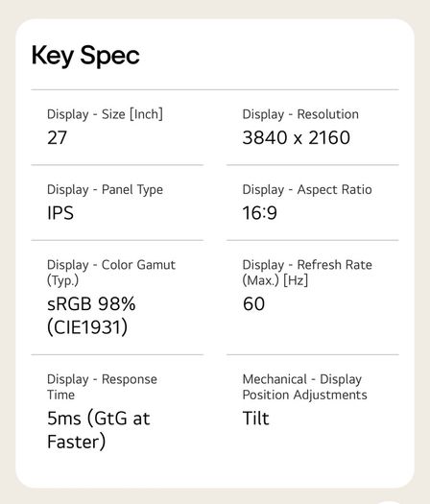Viewport: 430px width, 504px height.
Task: Click the 16:9 aspect ratio value
Action: (260, 213)
